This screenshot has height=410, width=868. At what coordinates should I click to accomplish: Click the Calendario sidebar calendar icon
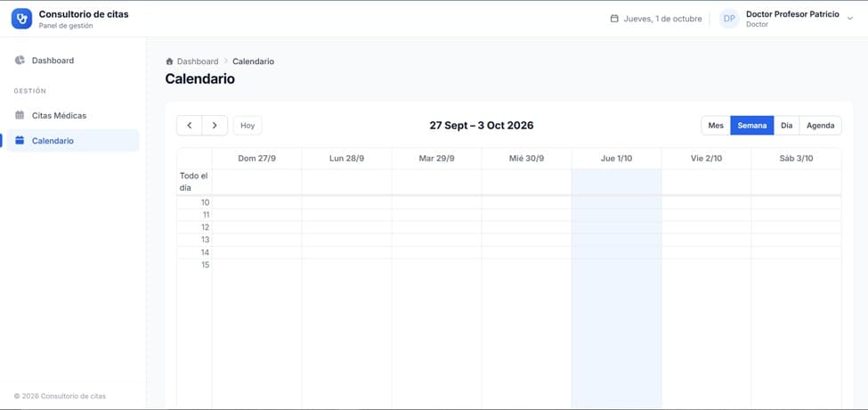pos(20,141)
